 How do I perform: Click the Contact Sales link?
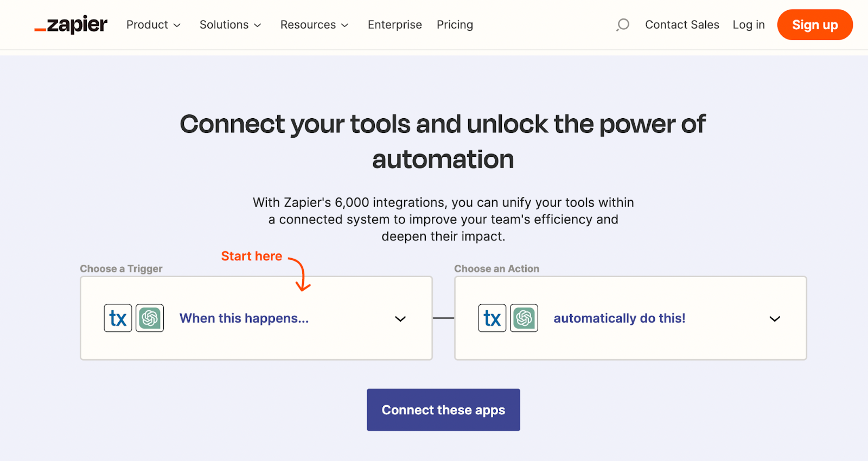tap(682, 25)
